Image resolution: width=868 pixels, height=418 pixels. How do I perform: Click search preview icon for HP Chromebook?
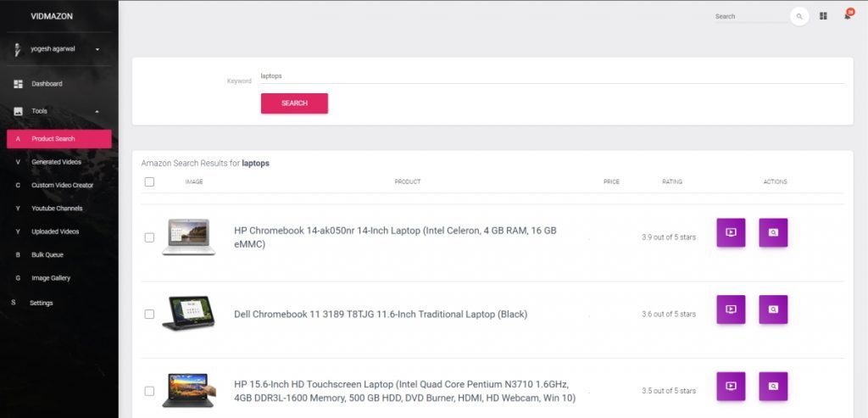click(773, 232)
